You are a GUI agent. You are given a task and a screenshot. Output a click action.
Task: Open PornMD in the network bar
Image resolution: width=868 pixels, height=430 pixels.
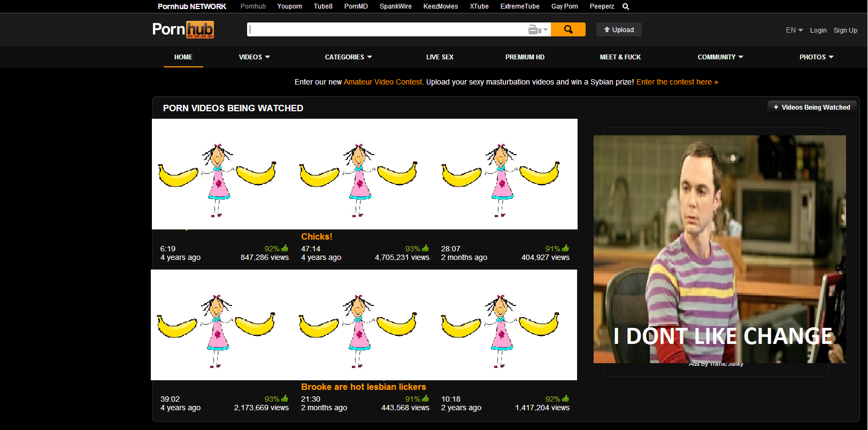356,6
